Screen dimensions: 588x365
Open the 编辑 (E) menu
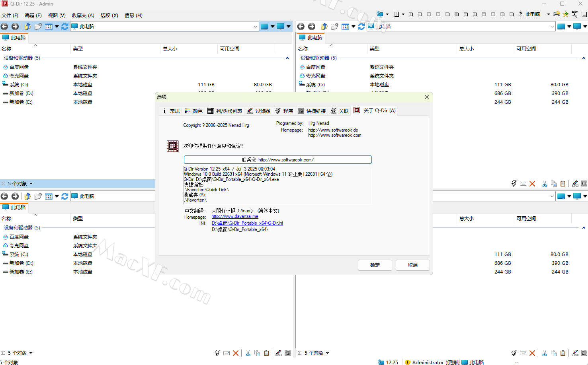[33, 16]
